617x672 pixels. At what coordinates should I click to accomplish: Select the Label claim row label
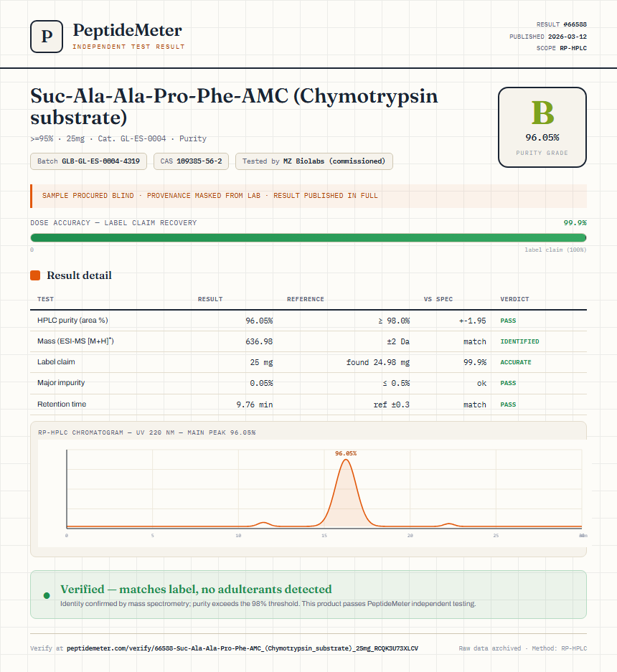pos(56,361)
